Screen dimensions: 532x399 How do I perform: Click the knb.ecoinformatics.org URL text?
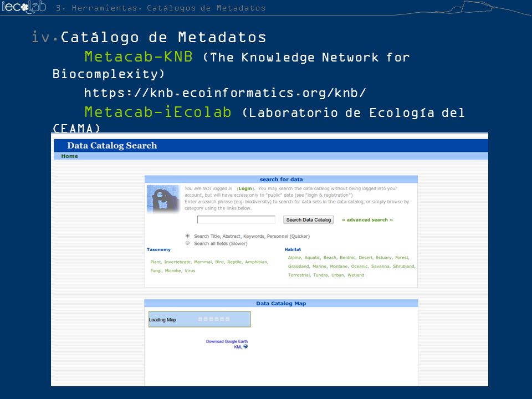pyautogui.click(x=225, y=93)
